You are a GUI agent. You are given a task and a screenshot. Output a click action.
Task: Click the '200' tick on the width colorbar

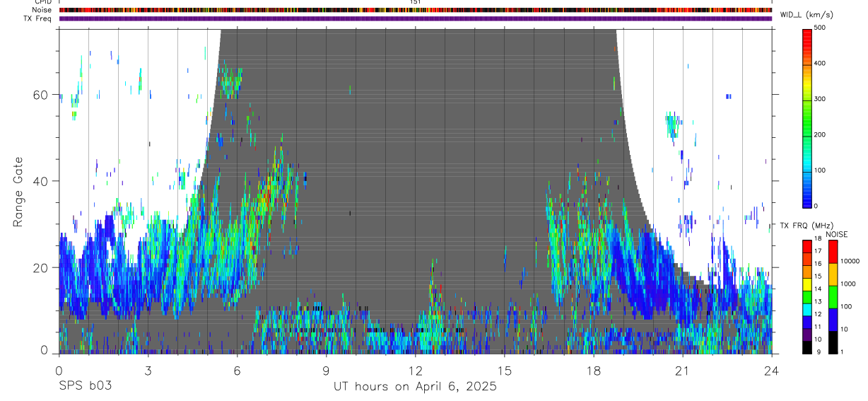(x=820, y=134)
